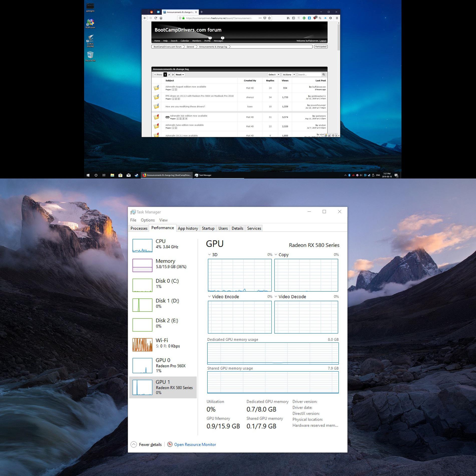Open the Firefox library panel icon
The height and width of the screenshot is (476, 476).
288,18
